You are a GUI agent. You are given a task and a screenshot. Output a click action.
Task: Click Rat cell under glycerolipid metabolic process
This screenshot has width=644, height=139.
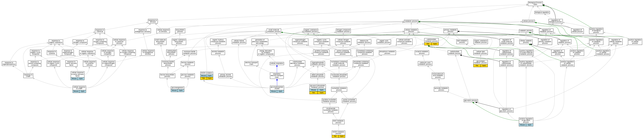[x=477, y=66]
